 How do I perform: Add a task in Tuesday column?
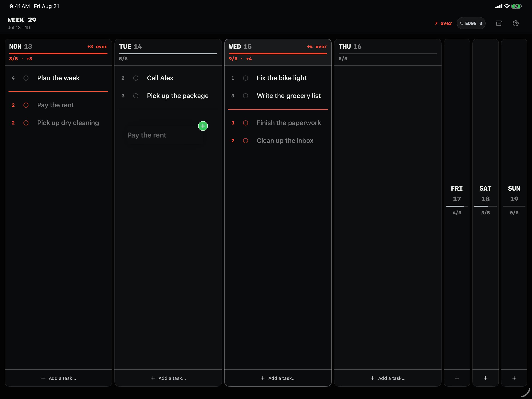coord(168,378)
